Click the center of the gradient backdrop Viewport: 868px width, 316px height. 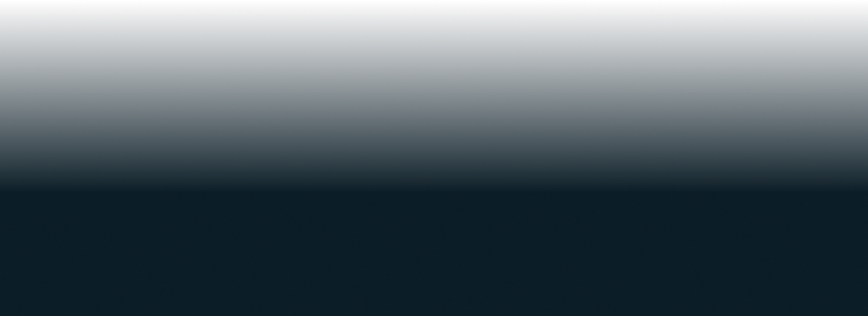pos(434,95)
